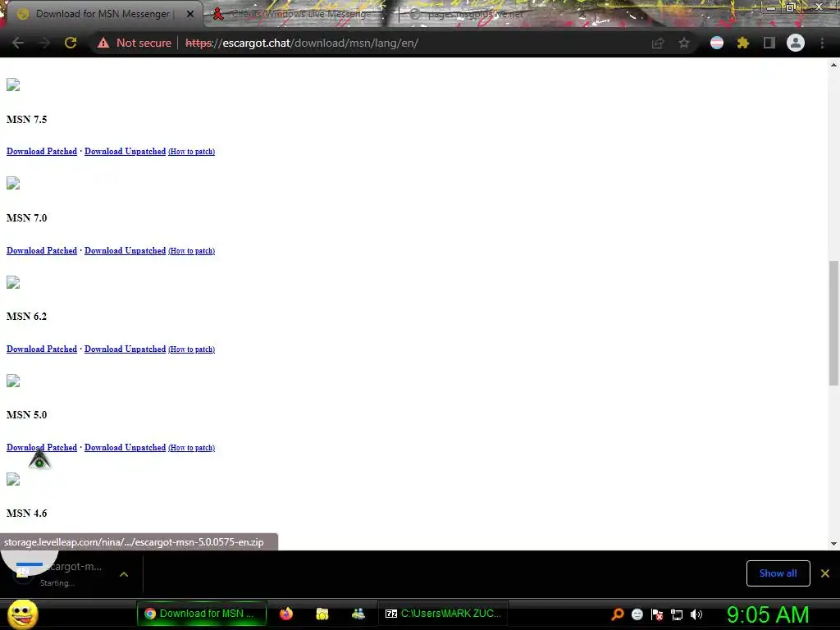
Task: Click the round face tray icon
Action: point(637,614)
